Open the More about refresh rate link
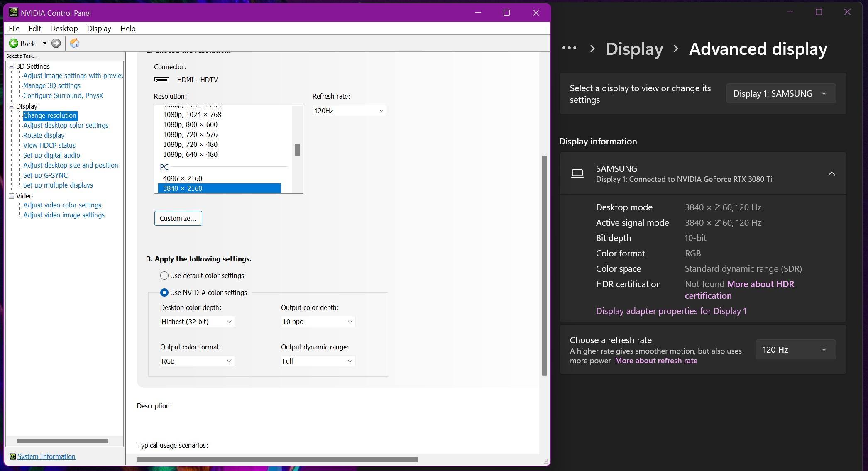 tap(656, 361)
